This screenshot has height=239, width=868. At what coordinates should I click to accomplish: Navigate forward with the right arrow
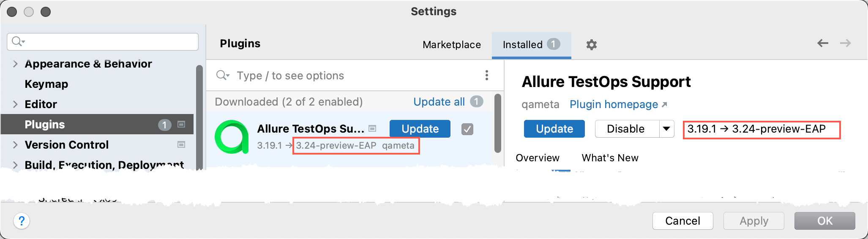(x=846, y=43)
